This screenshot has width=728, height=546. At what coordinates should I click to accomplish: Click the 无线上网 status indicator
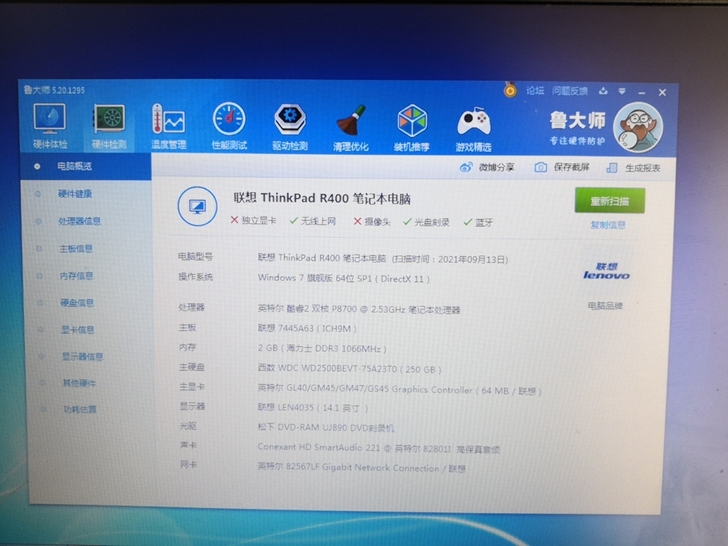click(312, 221)
